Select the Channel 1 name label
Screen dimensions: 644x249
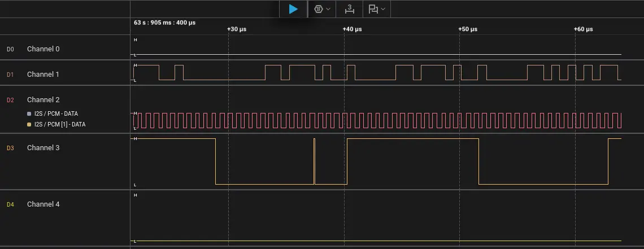(x=43, y=75)
